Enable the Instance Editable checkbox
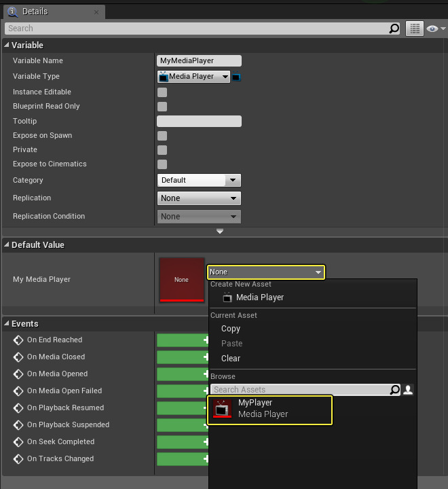Image resolution: width=448 pixels, height=489 pixels. coord(162,92)
